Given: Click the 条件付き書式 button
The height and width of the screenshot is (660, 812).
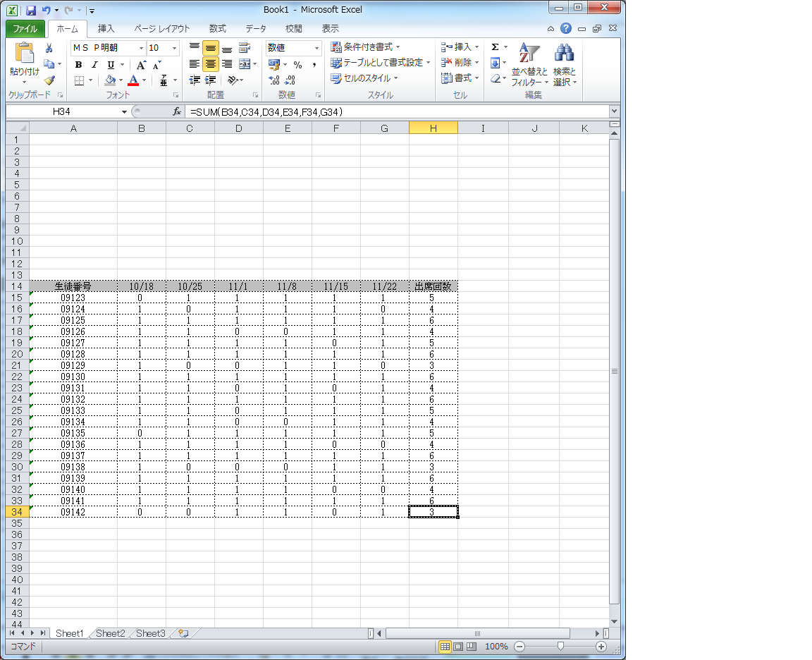Looking at the screenshot, I should (365, 47).
